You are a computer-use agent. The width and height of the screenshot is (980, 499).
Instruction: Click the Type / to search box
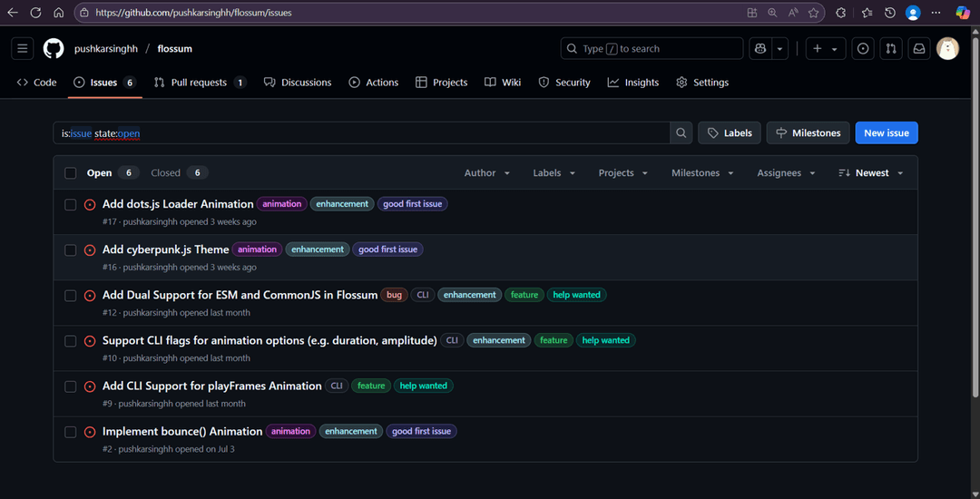pyautogui.click(x=652, y=49)
